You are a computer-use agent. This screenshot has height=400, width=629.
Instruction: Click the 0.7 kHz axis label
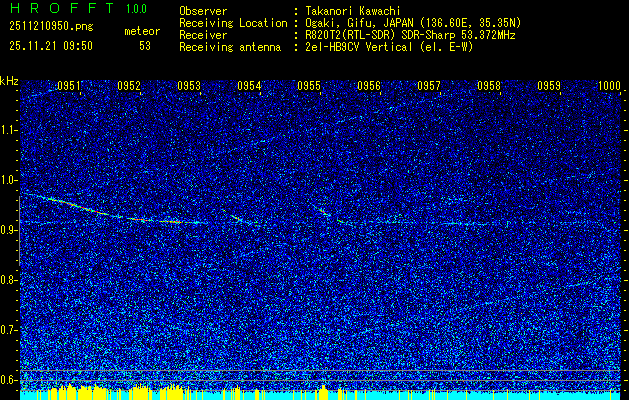tap(9, 330)
